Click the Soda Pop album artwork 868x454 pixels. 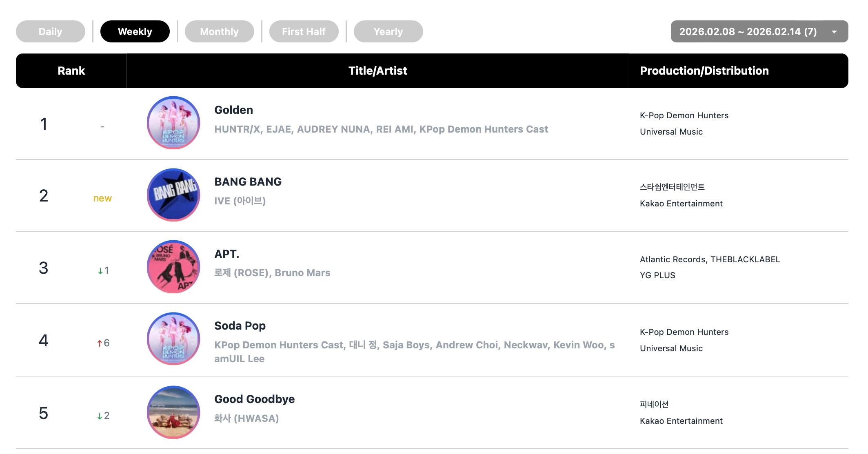173,339
